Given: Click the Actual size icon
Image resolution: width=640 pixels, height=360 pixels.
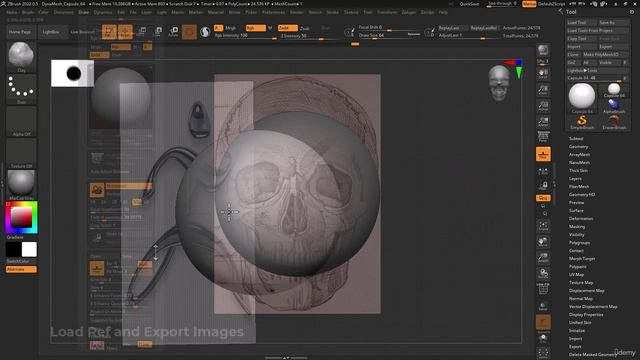Looking at the screenshot, I should (x=543, y=106).
